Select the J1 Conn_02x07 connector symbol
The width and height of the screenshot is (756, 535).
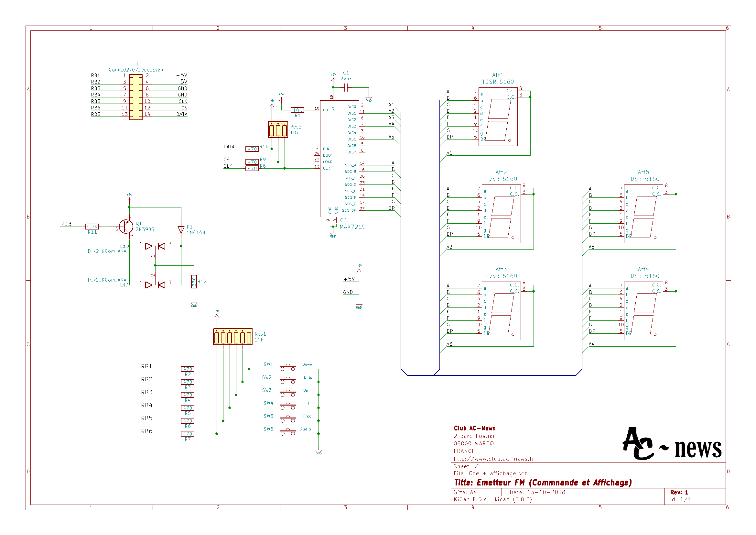tap(136, 97)
